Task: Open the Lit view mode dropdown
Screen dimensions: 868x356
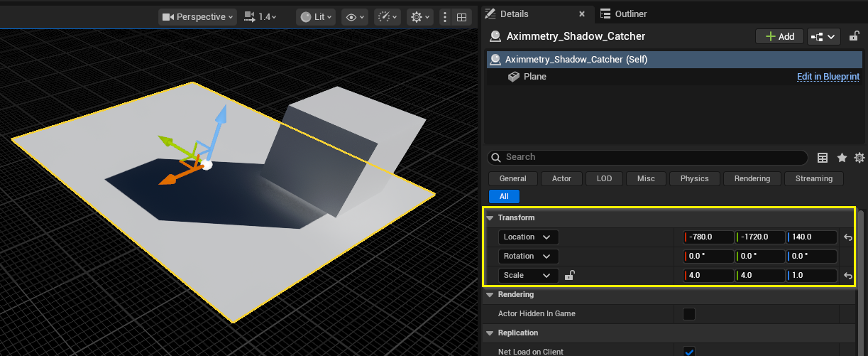Action: [315, 17]
